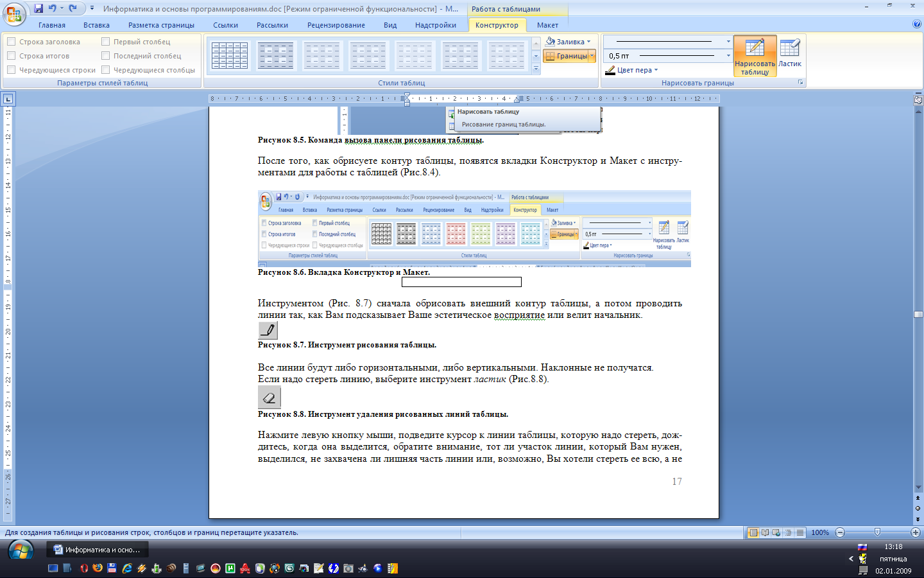Screen dimensions: 924x578
Task: Click the 100% zoom level button
Action: pyautogui.click(x=820, y=532)
